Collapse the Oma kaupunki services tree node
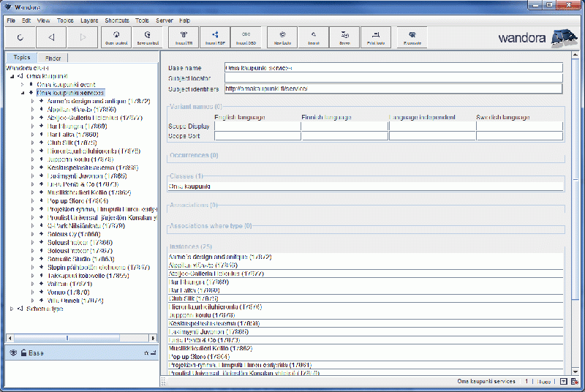This screenshot has height=392, width=585. pyautogui.click(x=22, y=93)
